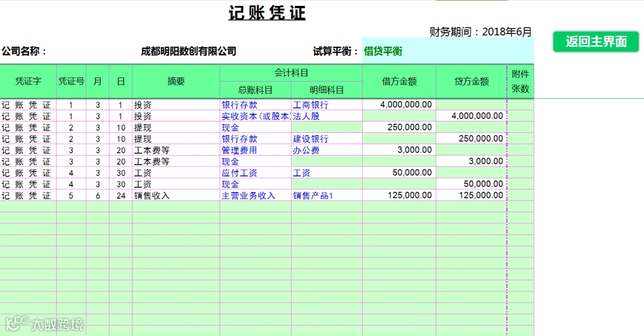Click the 贷方金额 column header
644x336 pixels.
pos(472,81)
